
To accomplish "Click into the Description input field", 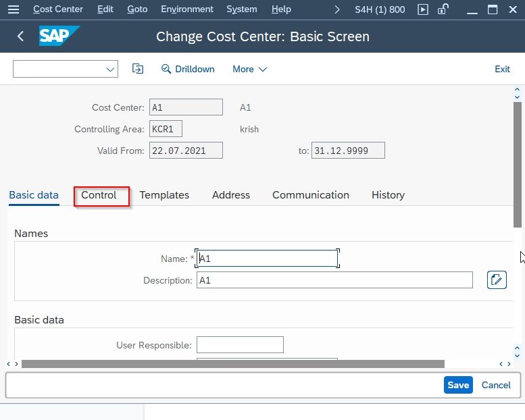I will tap(334, 280).
